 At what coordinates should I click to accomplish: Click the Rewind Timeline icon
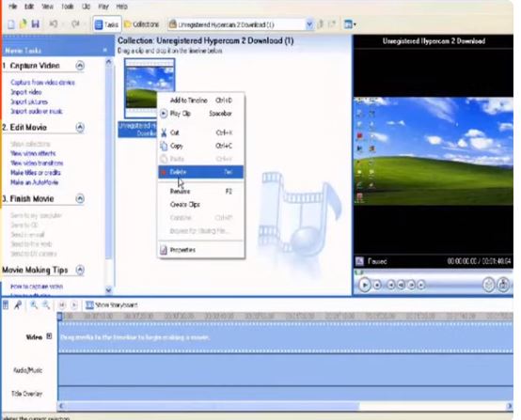[62, 304]
